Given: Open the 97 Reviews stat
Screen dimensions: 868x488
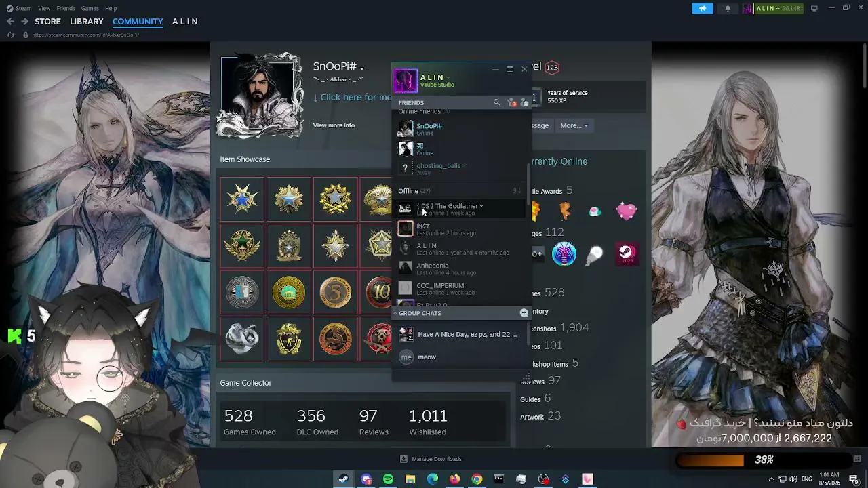Looking at the screenshot, I should point(374,422).
